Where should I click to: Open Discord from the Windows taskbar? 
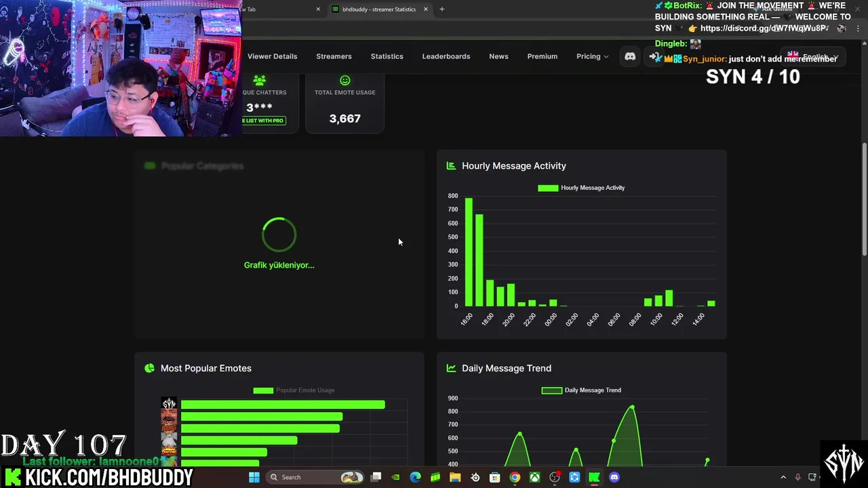coord(614,477)
